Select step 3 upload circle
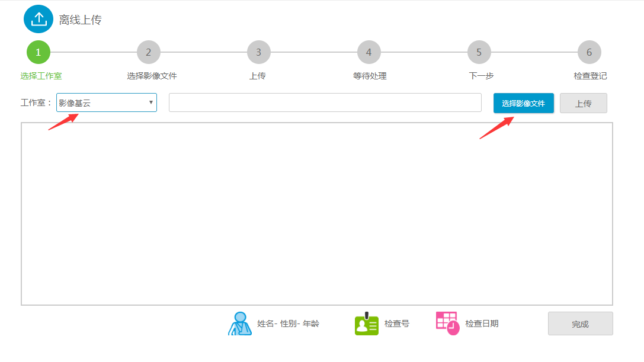Screen dimensions: 644x362 (x=259, y=52)
